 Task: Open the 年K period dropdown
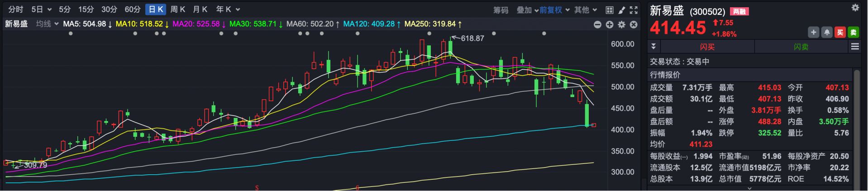pyautogui.click(x=228, y=9)
